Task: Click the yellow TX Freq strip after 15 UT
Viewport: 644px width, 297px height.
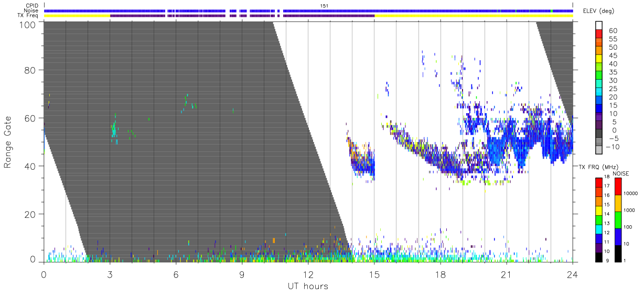Action: (474, 16)
